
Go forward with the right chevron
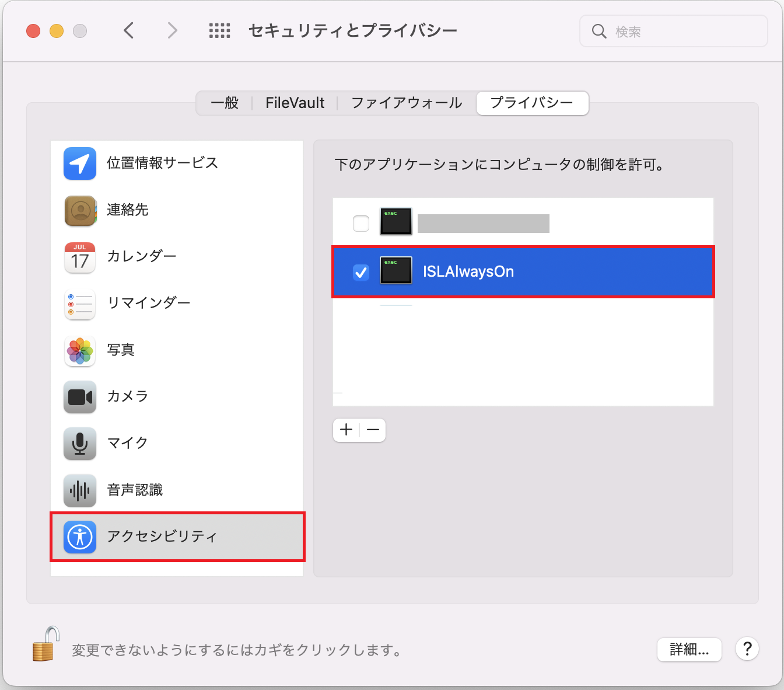pyautogui.click(x=172, y=30)
